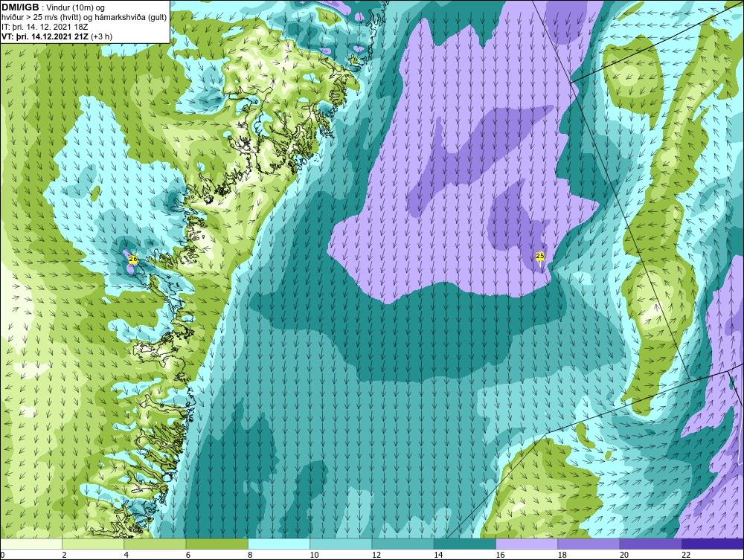Click the '18' scale label

562,556
